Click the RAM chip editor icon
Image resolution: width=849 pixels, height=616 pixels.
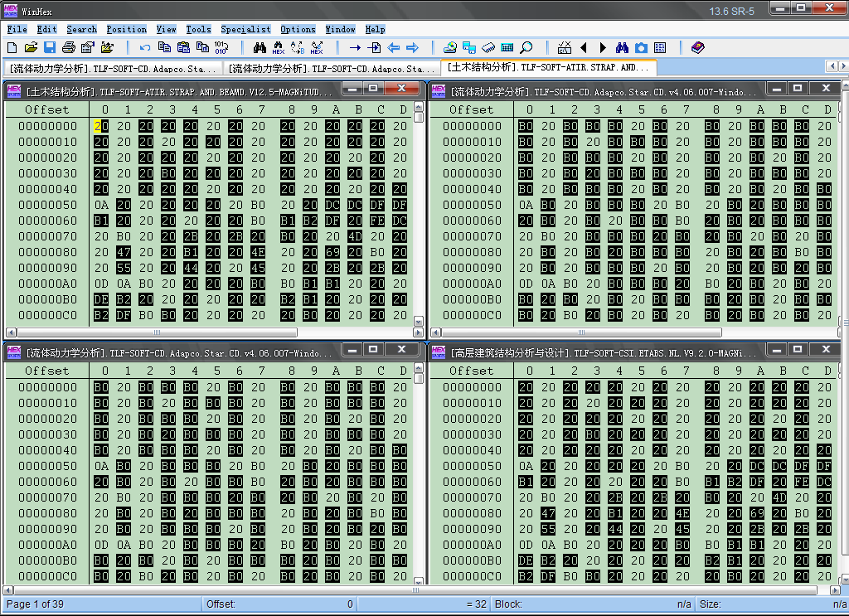(x=488, y=47)
